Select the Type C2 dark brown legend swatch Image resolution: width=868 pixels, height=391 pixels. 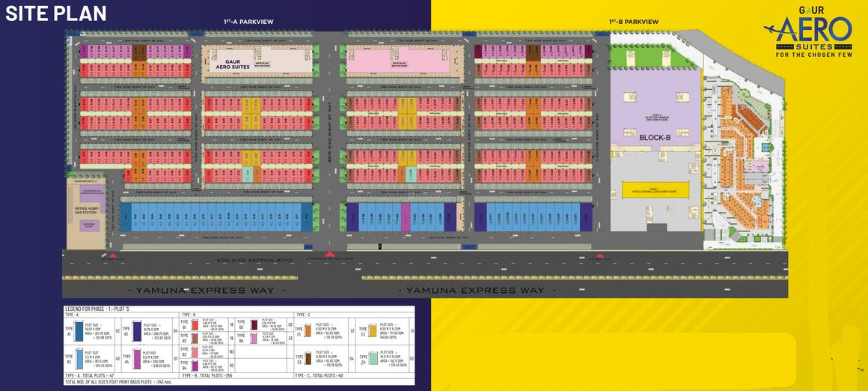click(x=308, y=359)
